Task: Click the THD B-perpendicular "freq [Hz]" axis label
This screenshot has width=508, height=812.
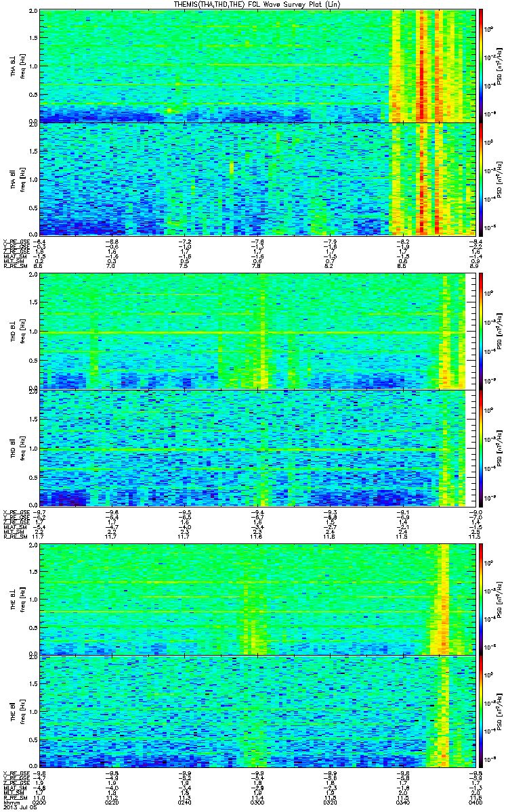Action: [x=22, y=332]
